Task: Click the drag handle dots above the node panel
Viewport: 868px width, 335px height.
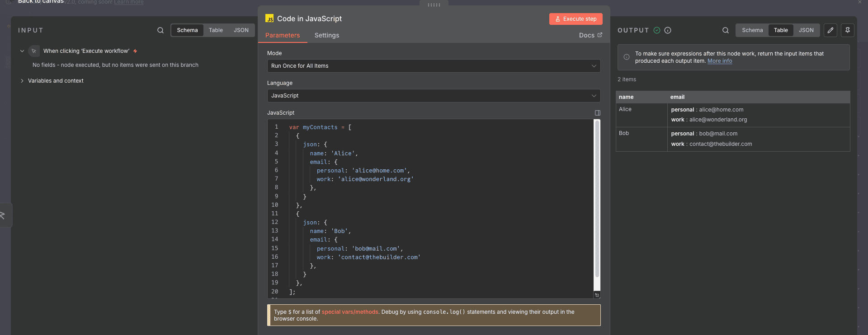Action: click(434, 5)
